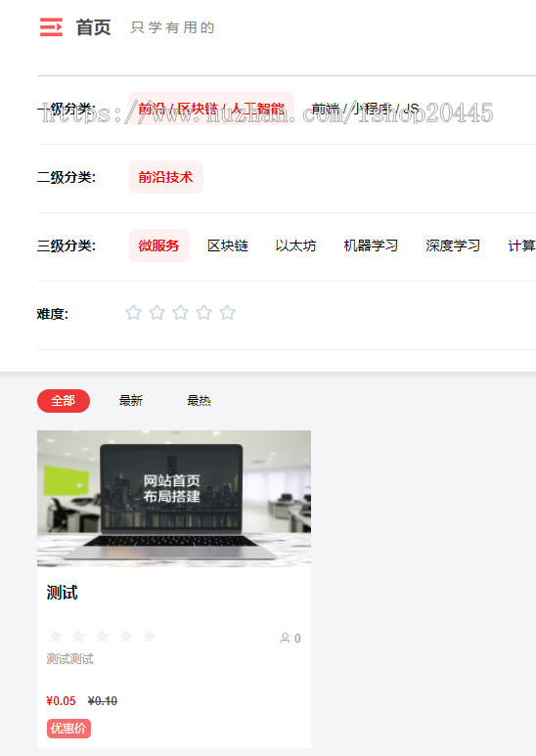The width and height of the screenshot is (536, 756).
Task: Click the learner count user icon
Action: (x=285, y=638)
